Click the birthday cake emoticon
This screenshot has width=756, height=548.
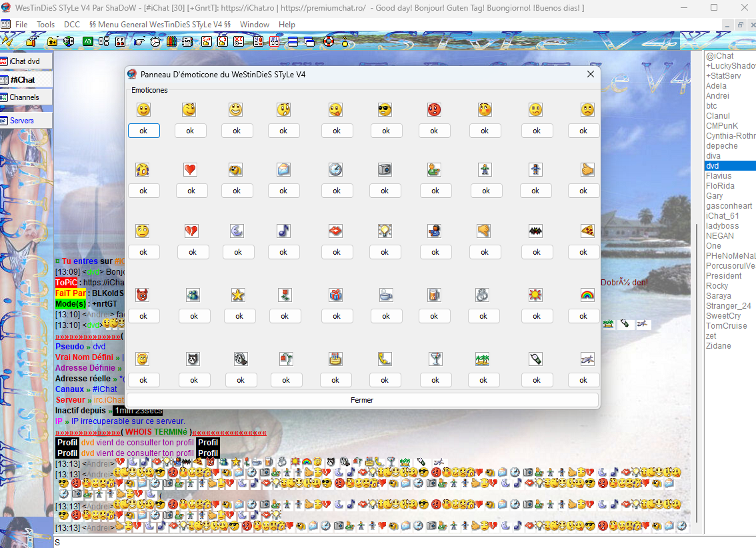(335, 359)
